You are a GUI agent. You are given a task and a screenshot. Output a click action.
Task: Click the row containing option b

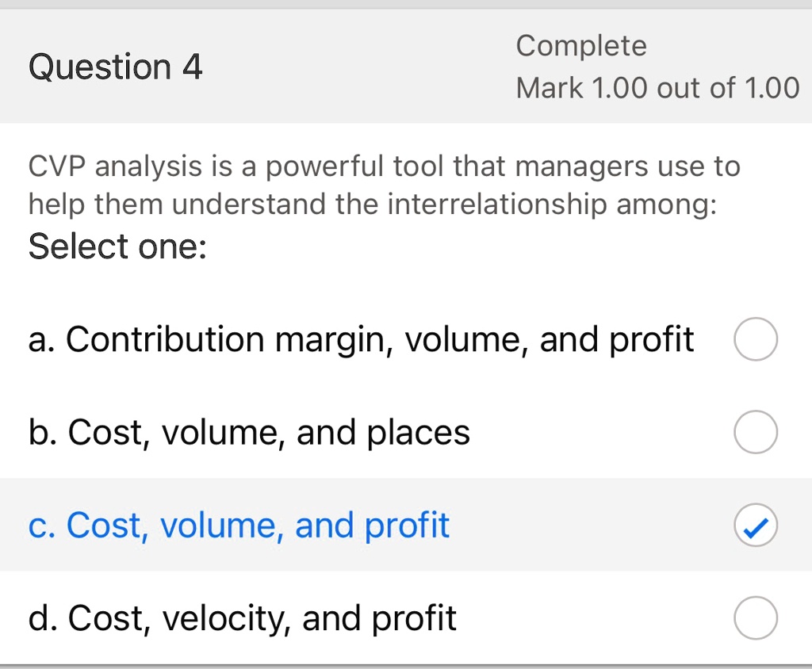click(x=396, y=432)
